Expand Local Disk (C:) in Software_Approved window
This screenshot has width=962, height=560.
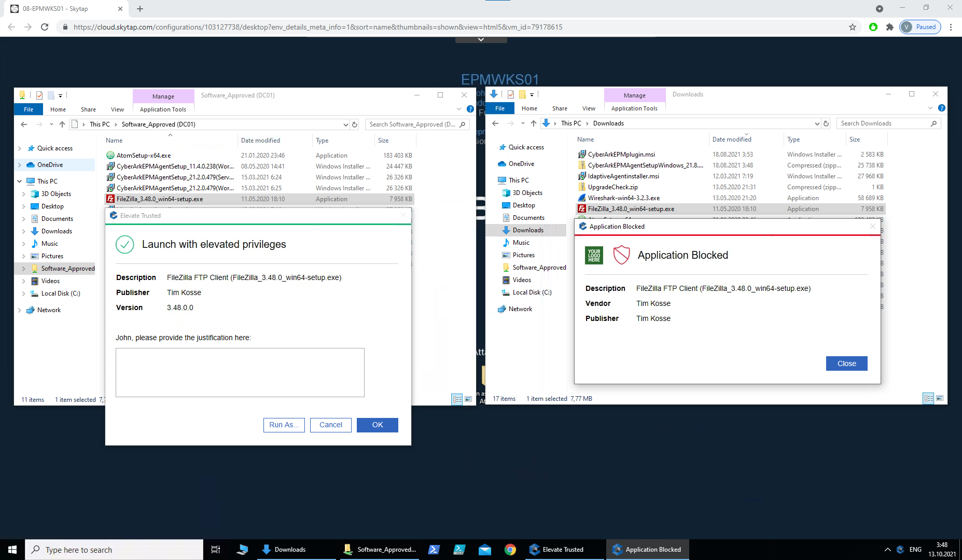[24, 293]
